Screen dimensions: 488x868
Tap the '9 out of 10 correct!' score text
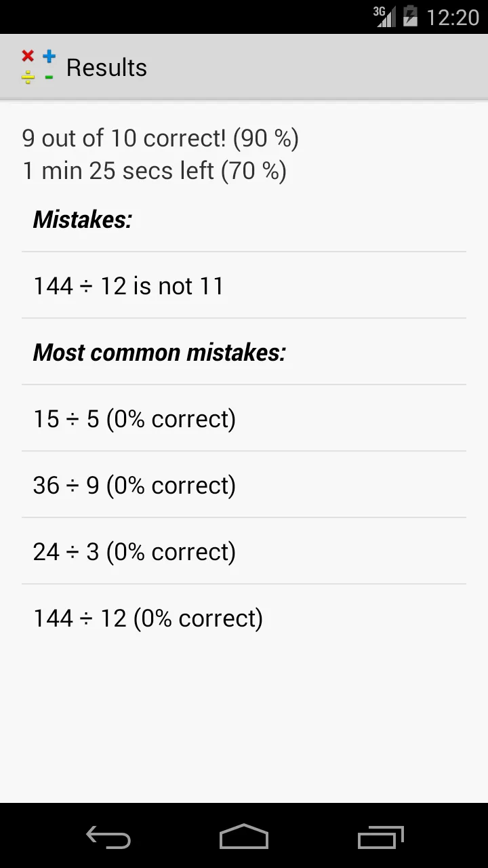[124, 138]
